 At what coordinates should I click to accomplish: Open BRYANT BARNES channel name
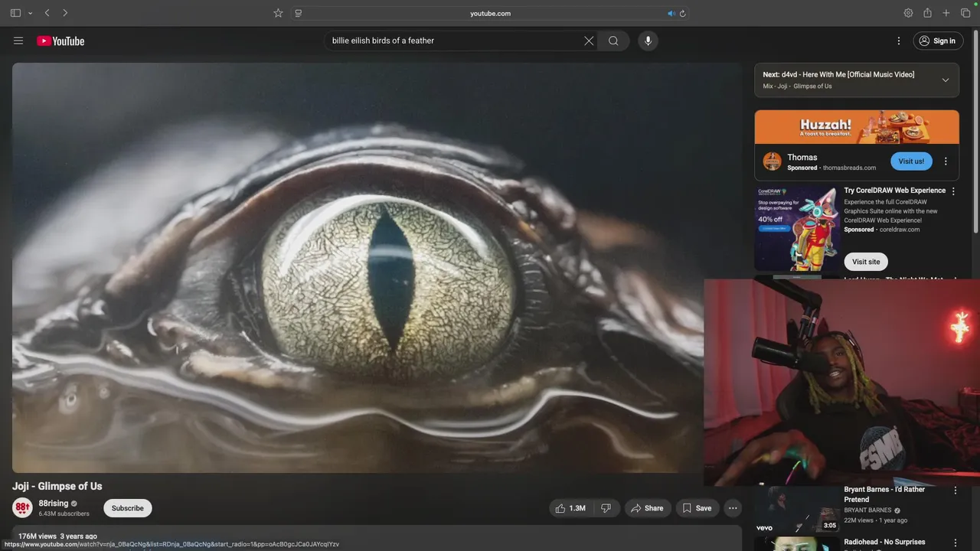point(867,510)
